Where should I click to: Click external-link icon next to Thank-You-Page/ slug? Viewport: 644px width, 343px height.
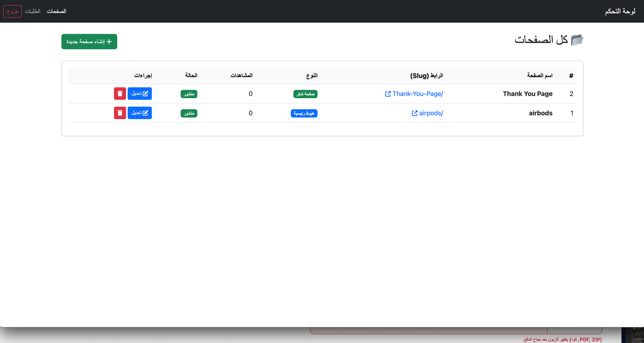point(388,94)
